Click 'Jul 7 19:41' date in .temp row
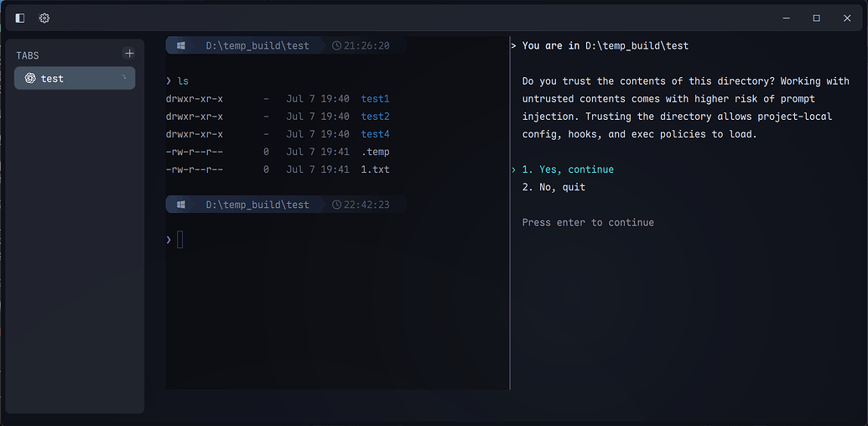 (318, 152)
